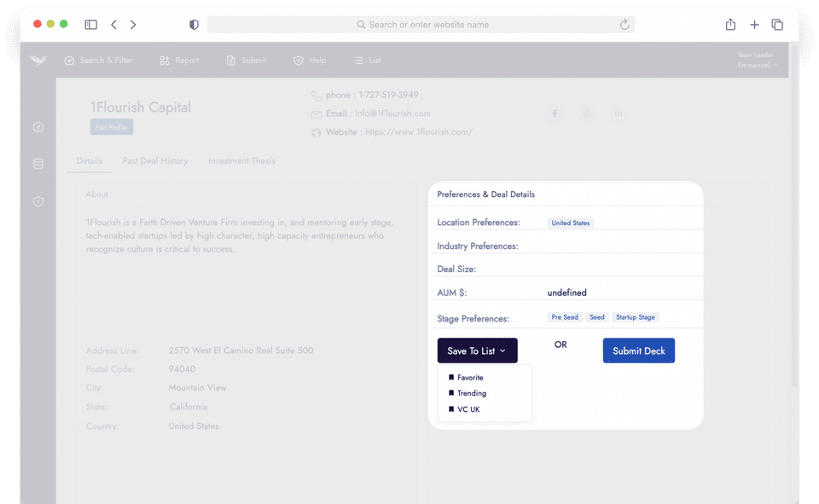The width and height of the screenshot is (819, 504).
Task: Open the browser share icon
Action: [x=730, y=24]
